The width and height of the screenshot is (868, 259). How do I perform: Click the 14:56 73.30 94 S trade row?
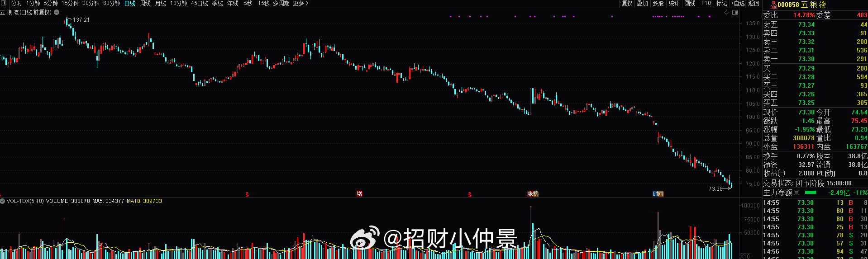[x=815, y=251]
